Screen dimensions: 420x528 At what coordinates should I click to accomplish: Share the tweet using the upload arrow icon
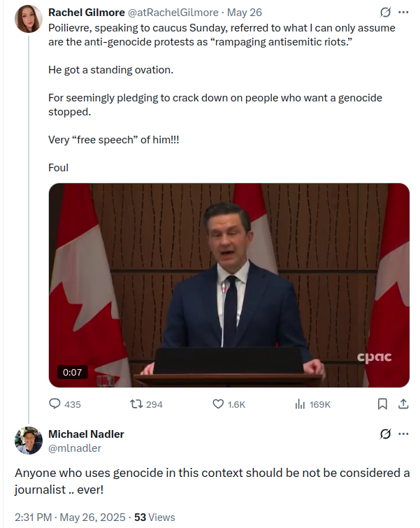(403, 404)
